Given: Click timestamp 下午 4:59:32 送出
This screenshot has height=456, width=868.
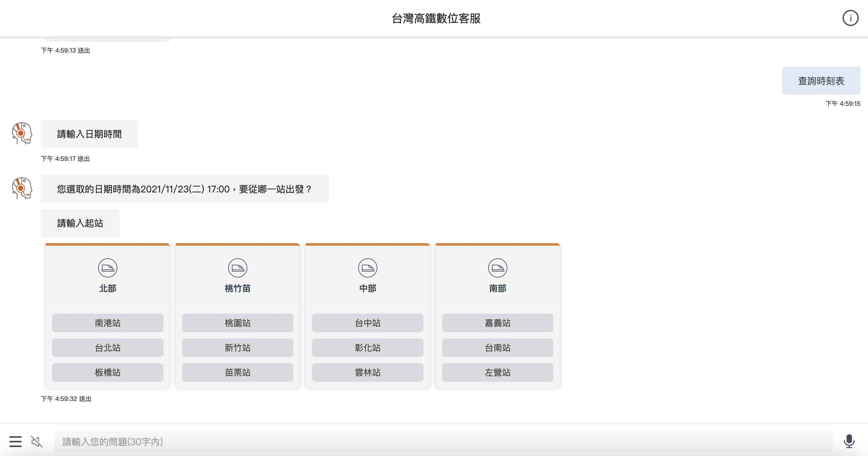Looking at the screenshot, I should (x=66, y=399).
